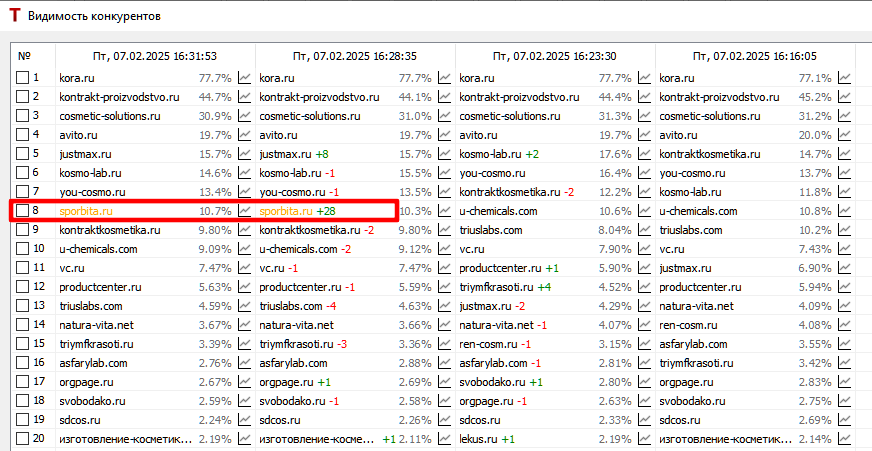Click ren-cosm.ru cell with 4.08%
This screenshot has width=872, height=451.
pyautogui.click(x=755, y=325)
